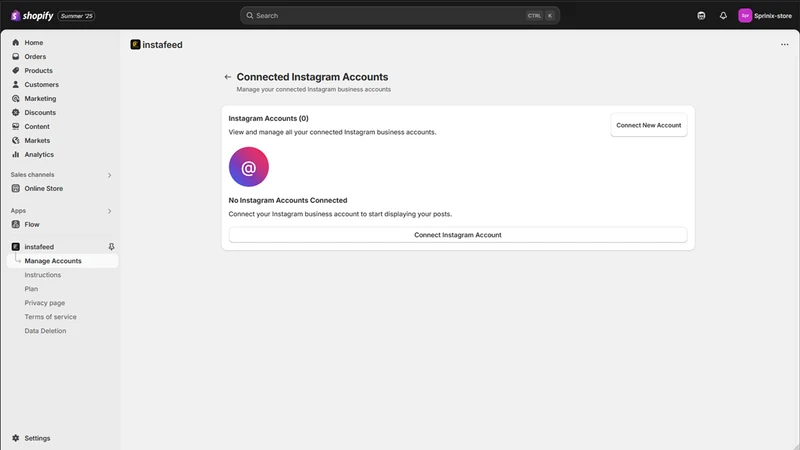Open Terms of service page
800x450 pixels.
pos(51,317)
